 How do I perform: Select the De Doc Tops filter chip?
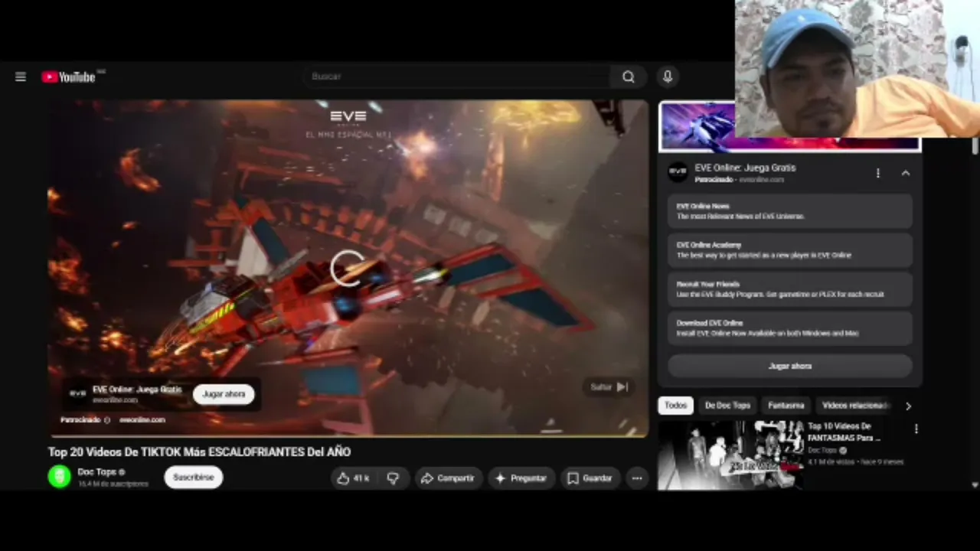coord(727,406)
